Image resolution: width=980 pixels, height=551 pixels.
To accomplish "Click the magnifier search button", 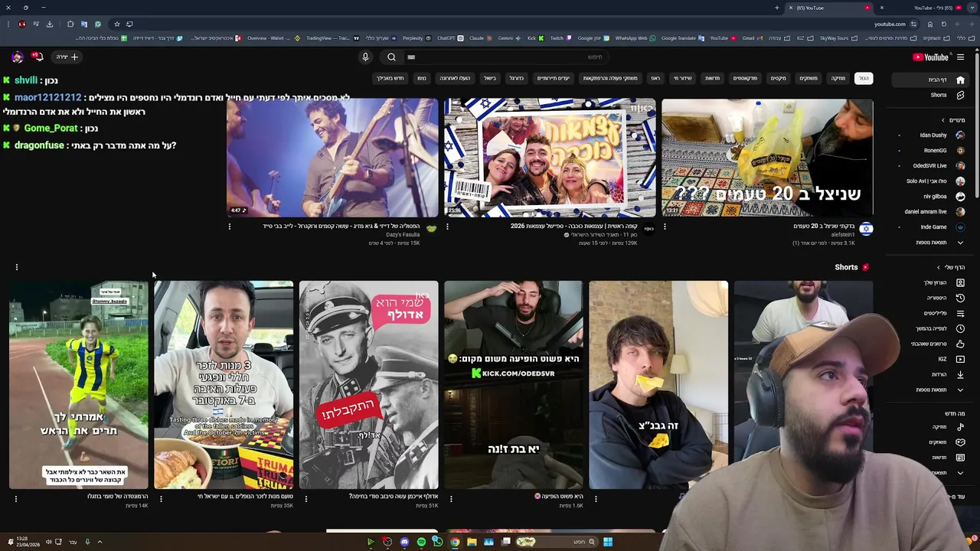I will pyautogui.click(x=391, y=57).
